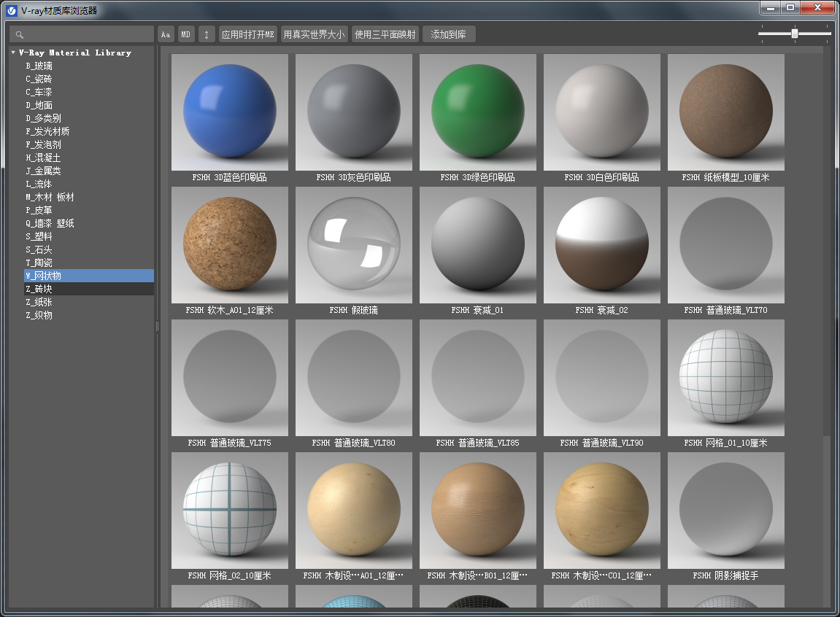Viewport: 840px width, 617px height.
Task: Select the D_多类别 category
Action: pyautogui.click(x=43, y=118)
